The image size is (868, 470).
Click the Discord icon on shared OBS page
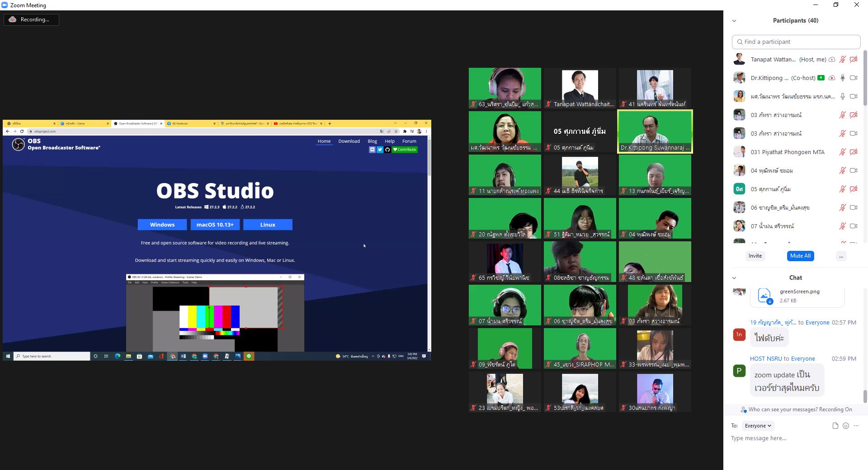pos(372,150)
